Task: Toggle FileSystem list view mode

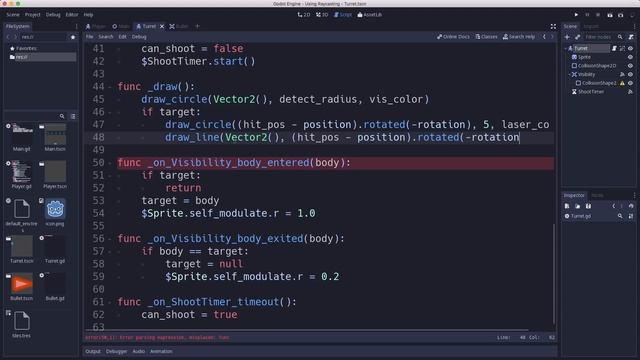Action: [x=73, y=116]
